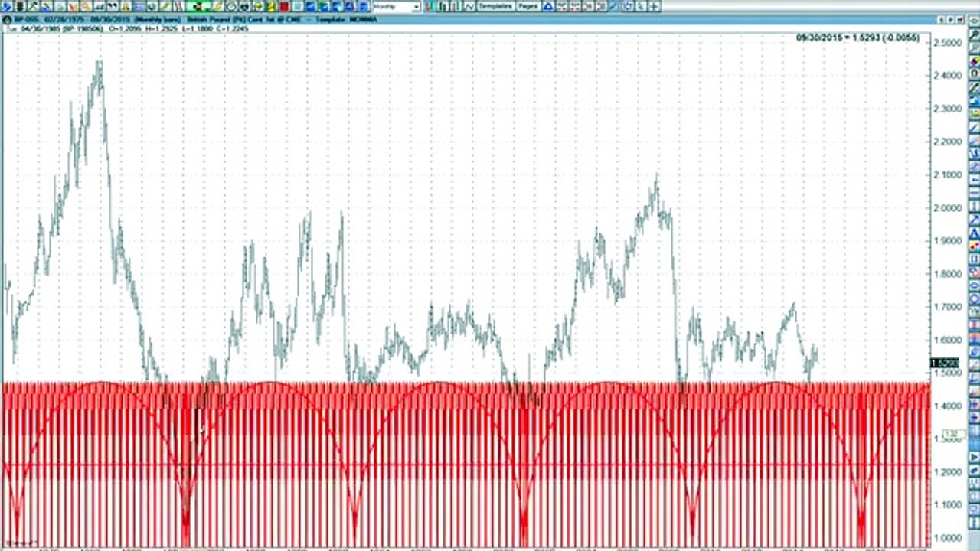This screenshot has width=980, height=551.
Task: Select the triangle drawing tool in right toolbar
Action: pyautogui.click(x=974, y=233)
